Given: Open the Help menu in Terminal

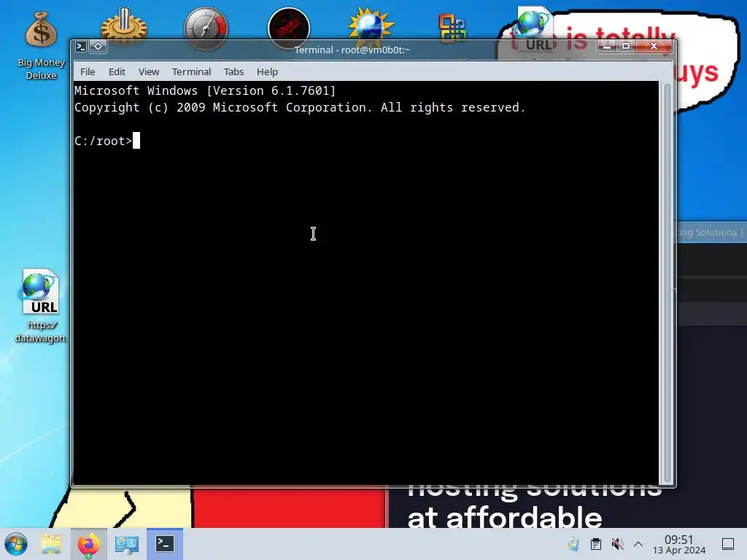Looking at the screenshot, I should click(267, 72).
